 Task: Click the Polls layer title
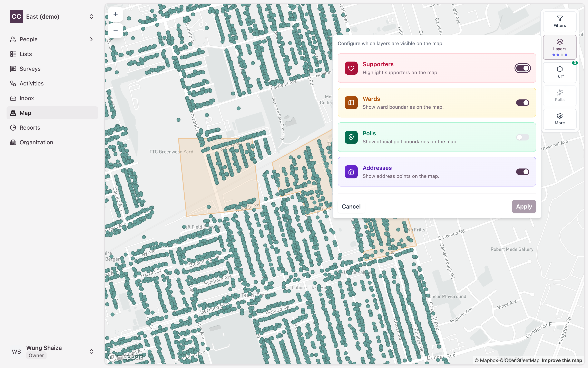tap(369, 133)
